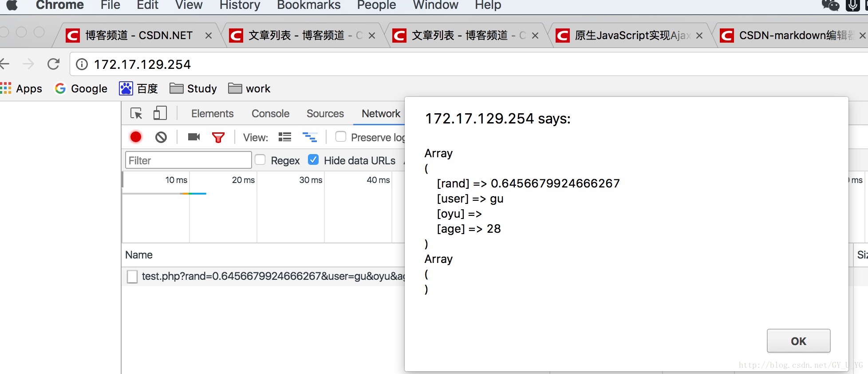Enable the Regex checkbox
868x374 pixels.
260,160
